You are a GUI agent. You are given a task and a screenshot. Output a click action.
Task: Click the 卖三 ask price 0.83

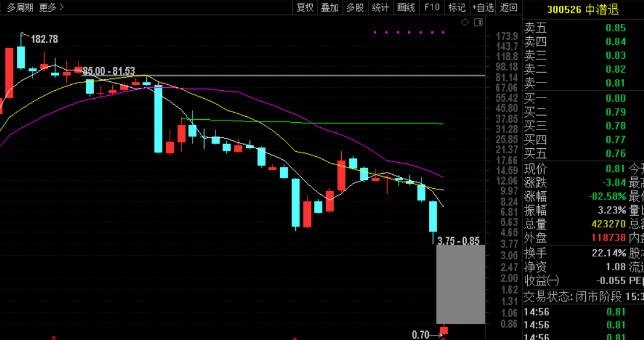(616, 55)
